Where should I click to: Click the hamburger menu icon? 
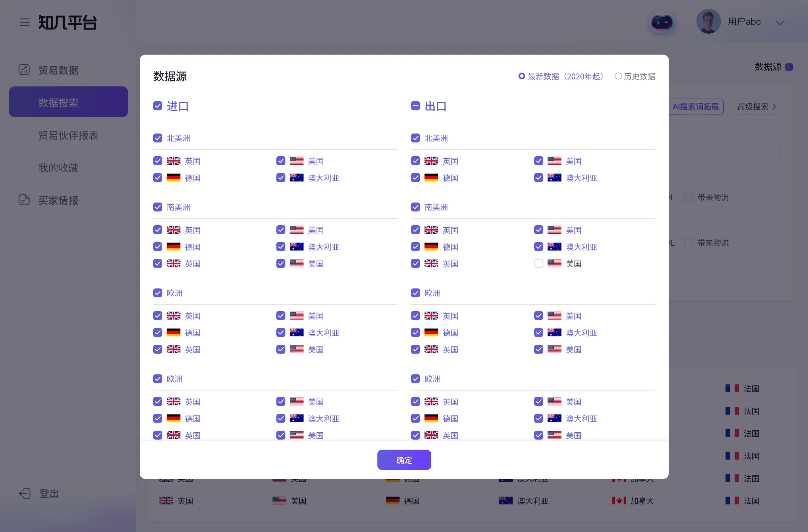[25, 23]
